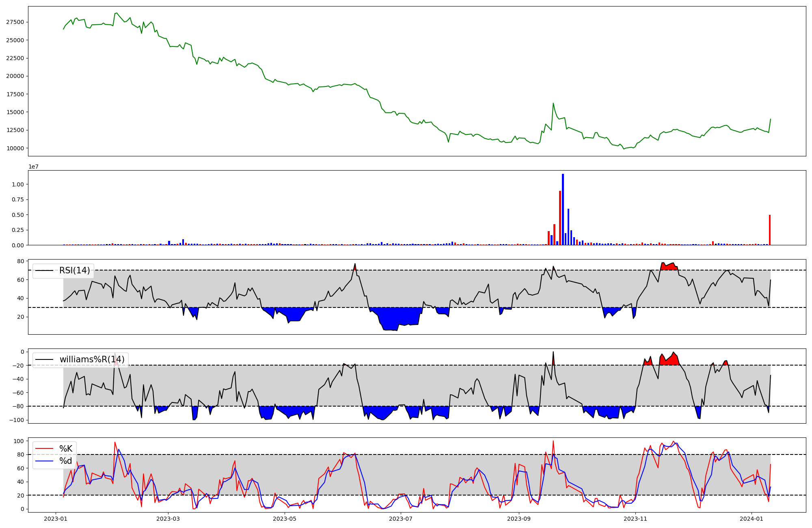
Task: Select the %K legend entry
Action: (x=66, y=449)
